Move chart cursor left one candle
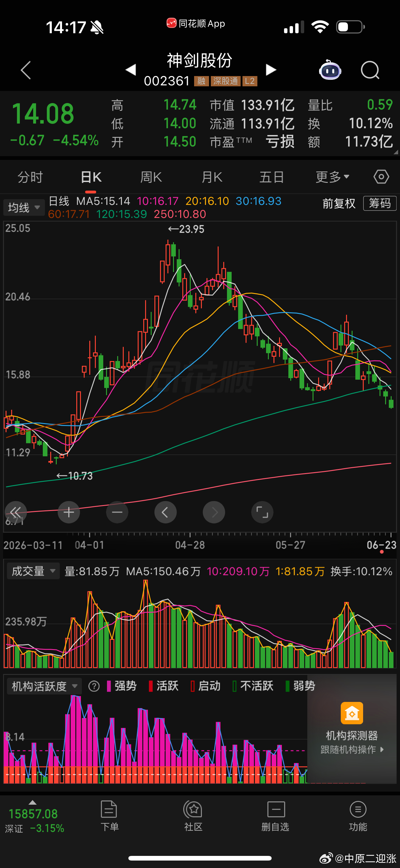This screenshot has width=400, height=868. pyautogui.click(x=165, y=512)
